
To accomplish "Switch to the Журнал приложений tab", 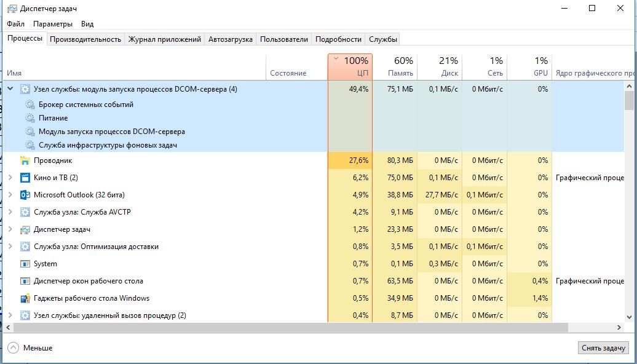I will pyautogui.click(x=165, y=39).
